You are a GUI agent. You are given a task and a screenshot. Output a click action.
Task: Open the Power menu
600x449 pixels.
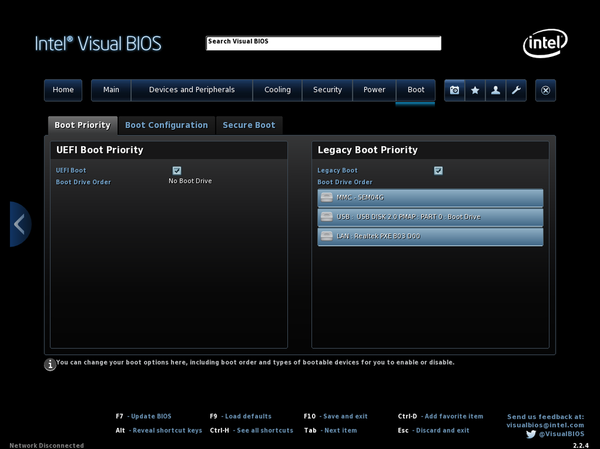coord(374,90)
